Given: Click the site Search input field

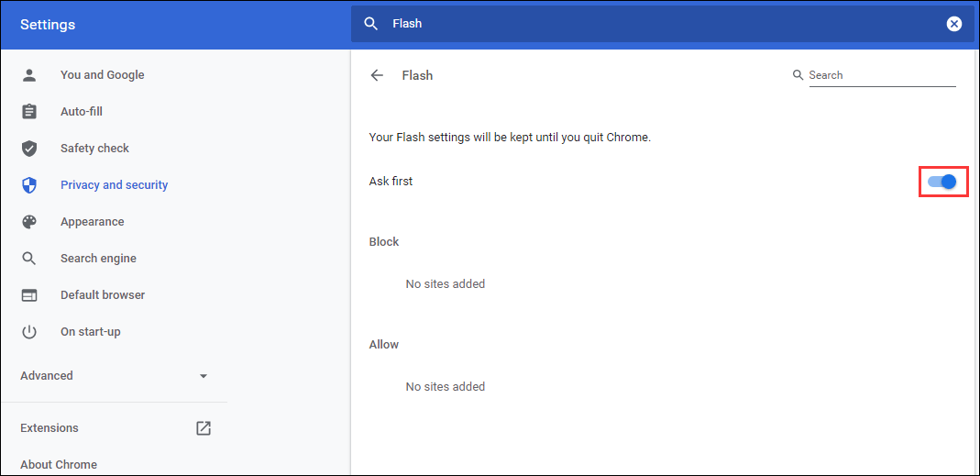Looking at the screenshot, I should click(882, 75).
